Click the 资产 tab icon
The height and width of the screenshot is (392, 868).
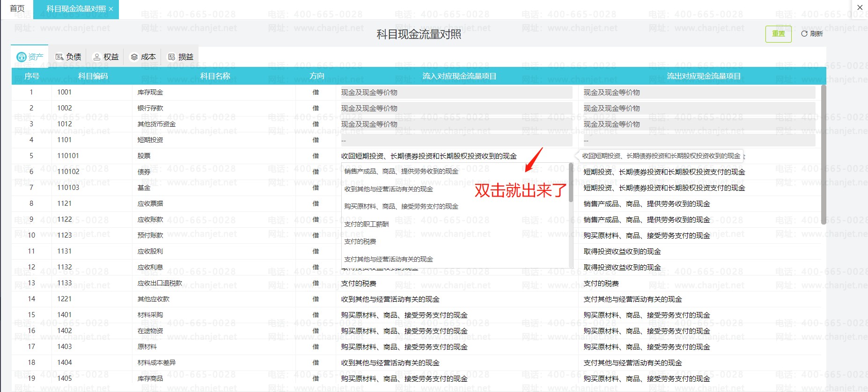click(x=22, y=57)
